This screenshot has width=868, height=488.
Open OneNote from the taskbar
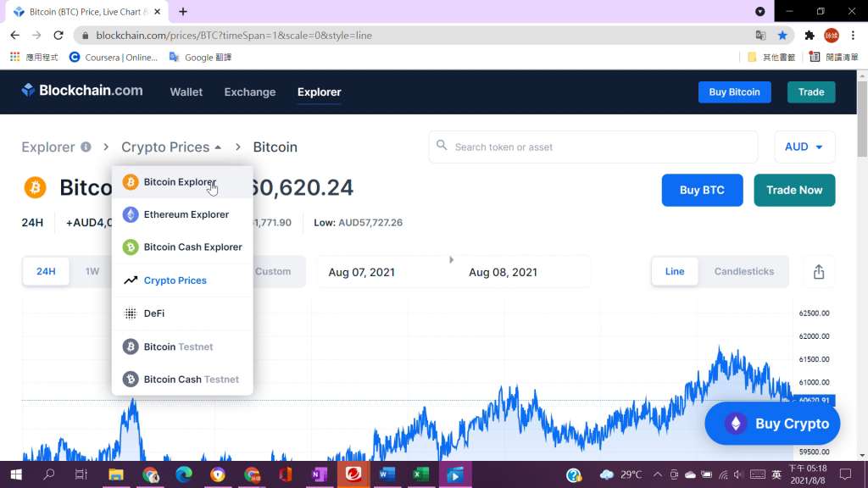pyautogui.click(x=320, y=474)
